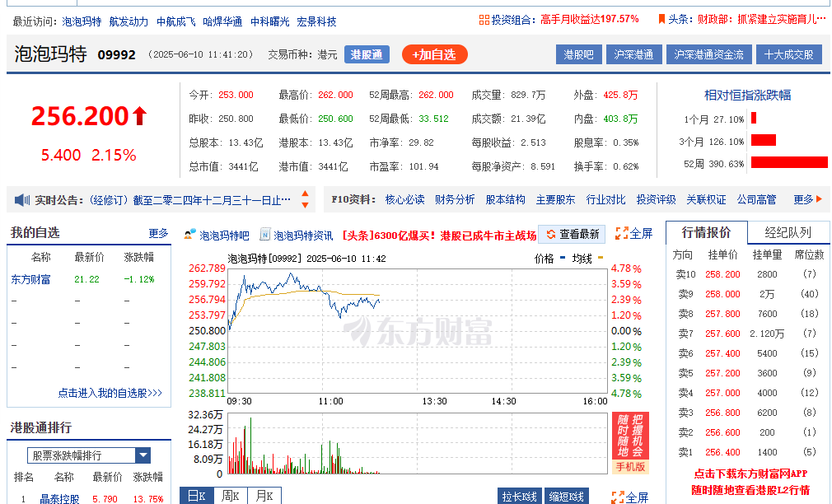
Task: Click the 点击下载东方财富网APP link
Action: 750,474
